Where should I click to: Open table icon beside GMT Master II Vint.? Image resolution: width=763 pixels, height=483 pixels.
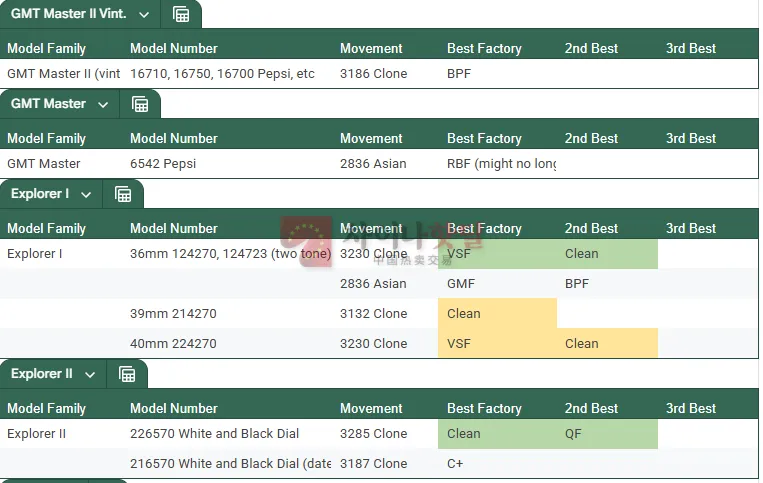(181, 14)
